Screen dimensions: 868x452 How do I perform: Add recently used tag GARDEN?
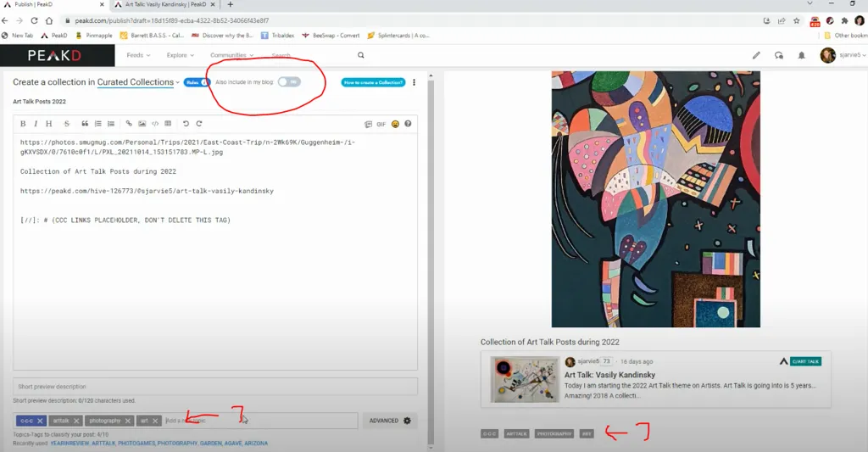click(211, 444)
